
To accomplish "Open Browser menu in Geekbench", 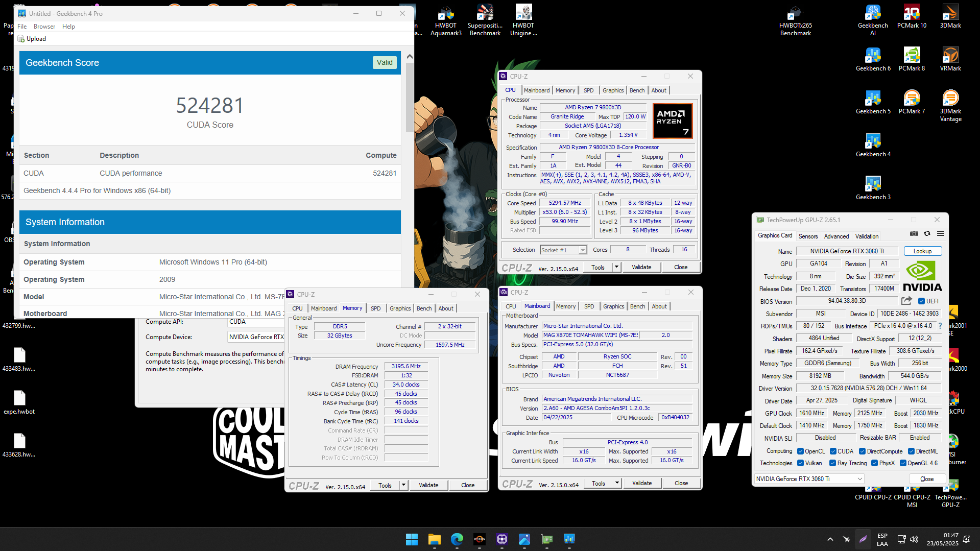I will coord(44,27).
